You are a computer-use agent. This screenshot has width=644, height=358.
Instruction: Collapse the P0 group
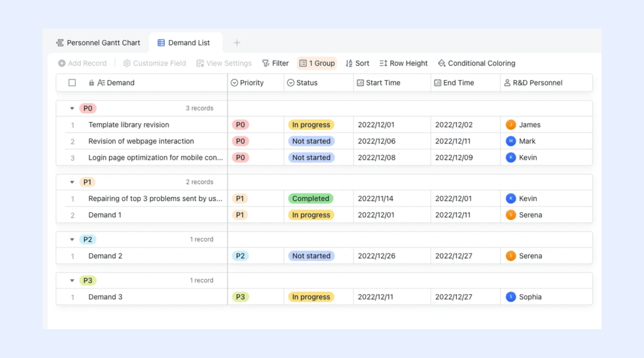[x=72, y=108]
